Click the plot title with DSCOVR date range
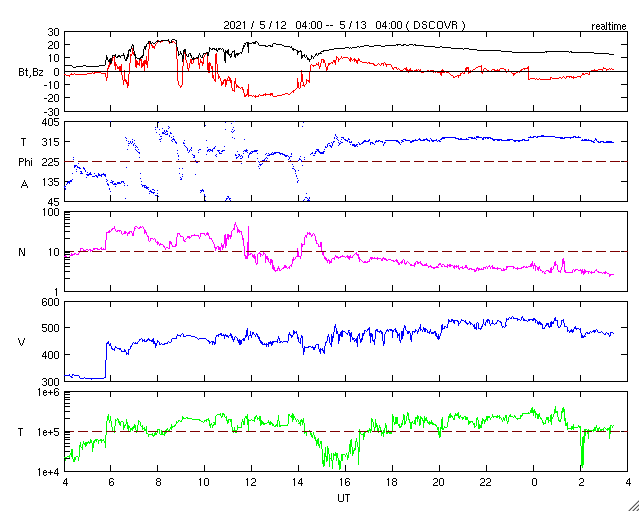 (344, 25)
